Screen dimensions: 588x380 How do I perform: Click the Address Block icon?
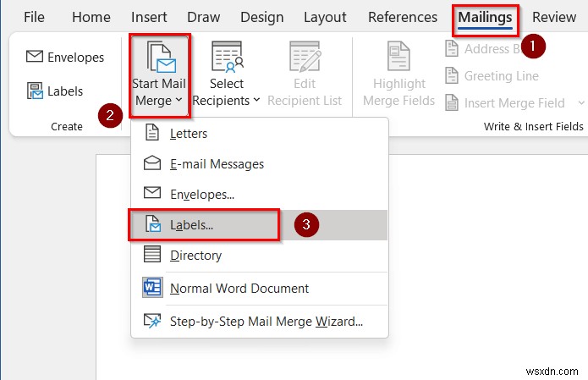pos(452,48)
